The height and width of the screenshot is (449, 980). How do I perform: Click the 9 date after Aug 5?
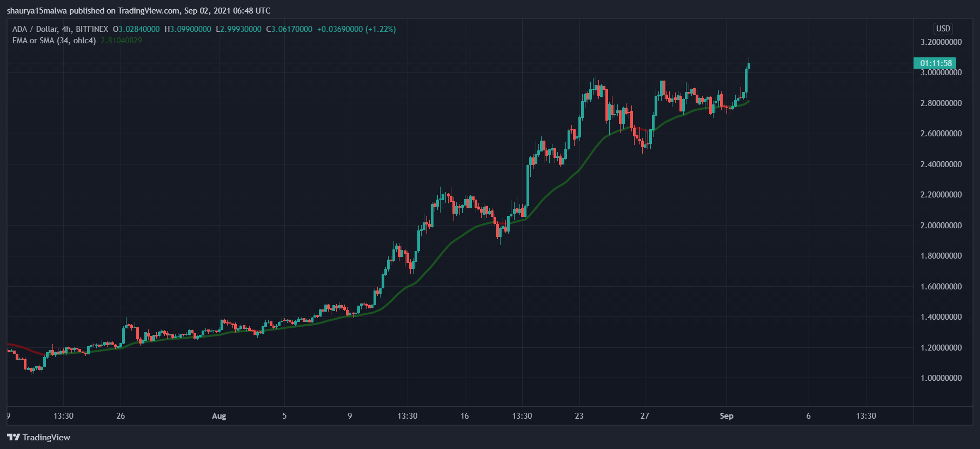click(350, 416)
